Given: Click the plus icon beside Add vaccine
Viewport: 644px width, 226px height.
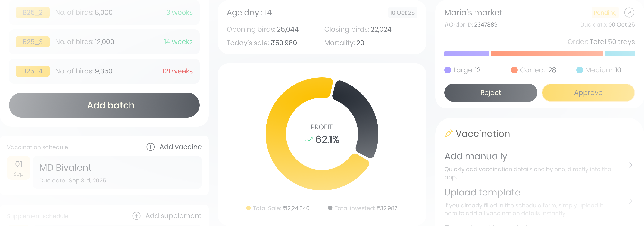Looking at the screenshot, I should point(150,147).
